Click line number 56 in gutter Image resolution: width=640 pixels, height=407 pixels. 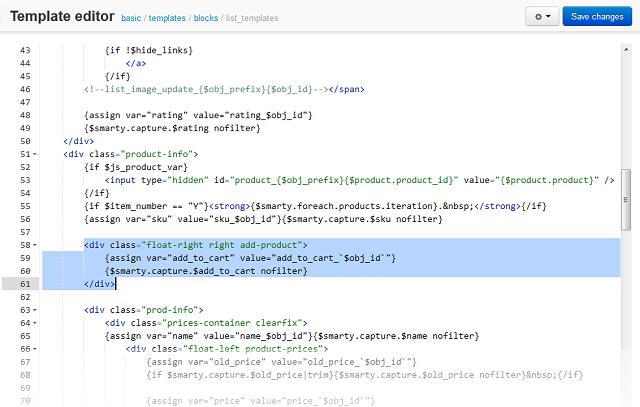[25, 219]
